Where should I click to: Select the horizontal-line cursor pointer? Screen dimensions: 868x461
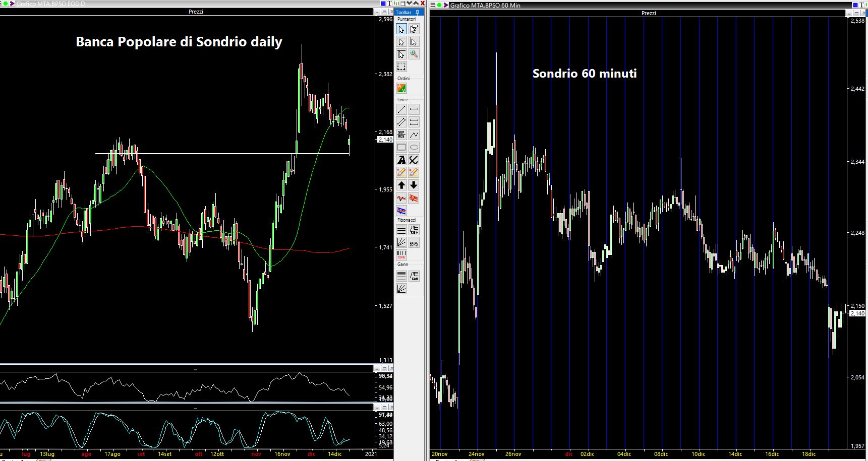401,42
